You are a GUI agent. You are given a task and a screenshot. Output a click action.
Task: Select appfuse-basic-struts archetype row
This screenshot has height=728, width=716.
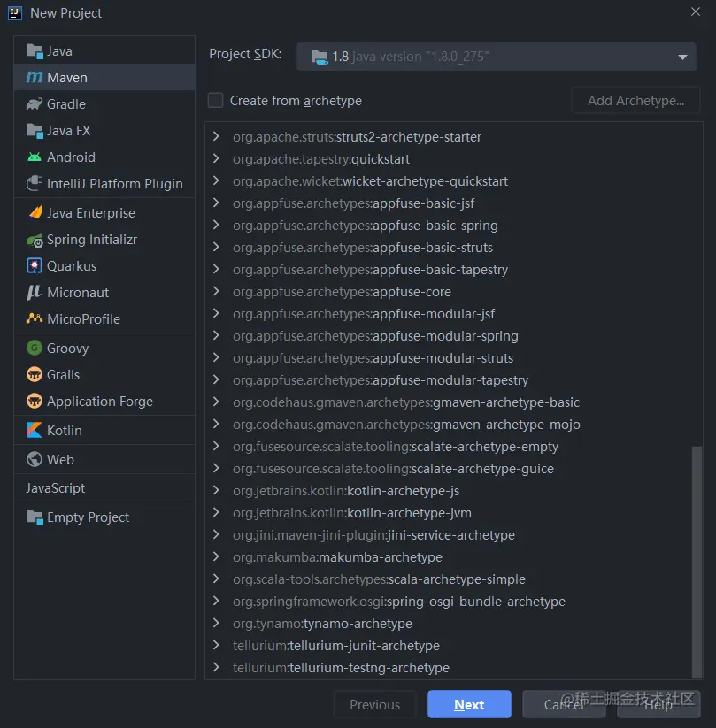click(453, 248)
